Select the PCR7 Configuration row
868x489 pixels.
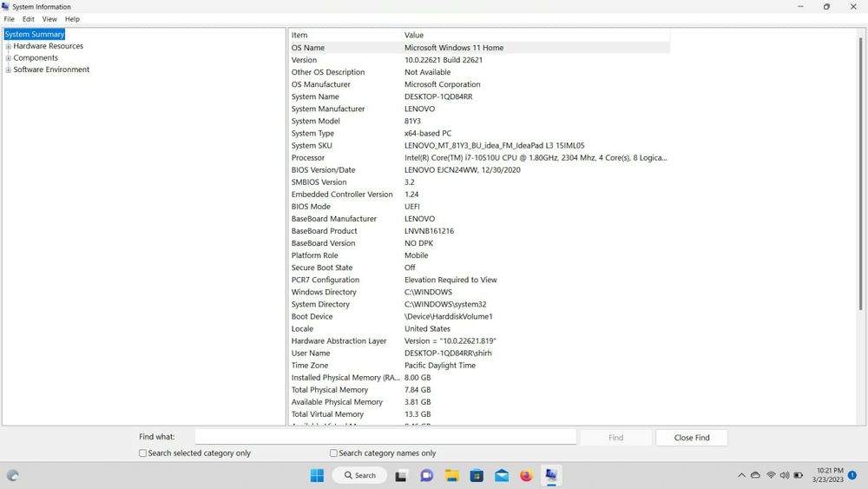(479, 280)
